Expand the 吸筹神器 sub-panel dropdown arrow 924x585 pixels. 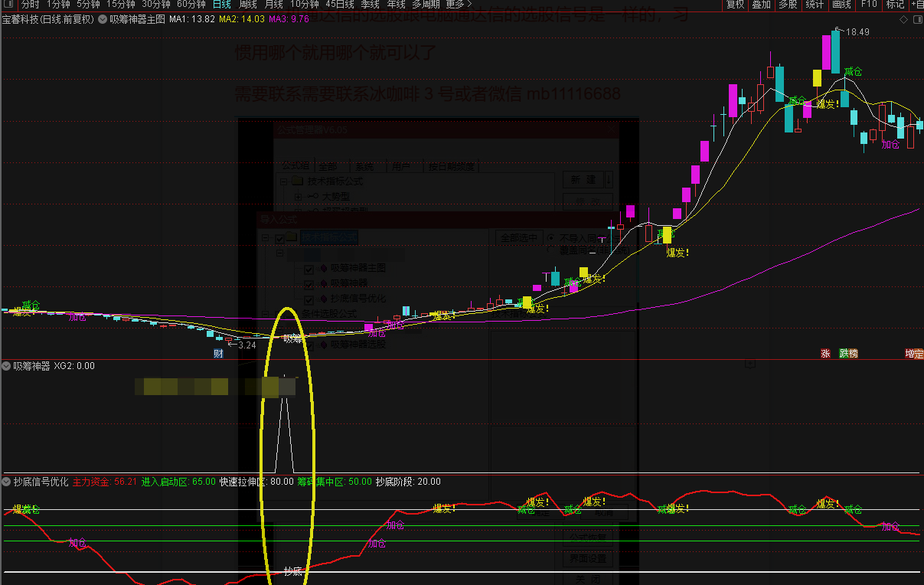[7, 366]
